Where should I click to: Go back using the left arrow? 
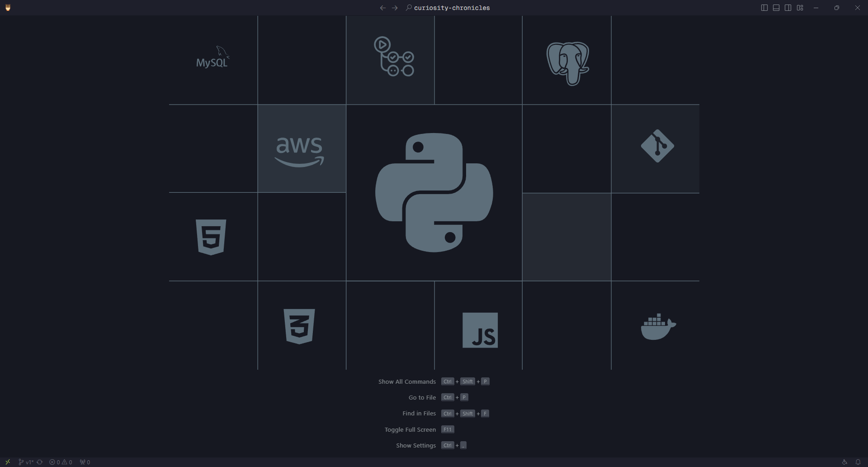pos(383,8)
